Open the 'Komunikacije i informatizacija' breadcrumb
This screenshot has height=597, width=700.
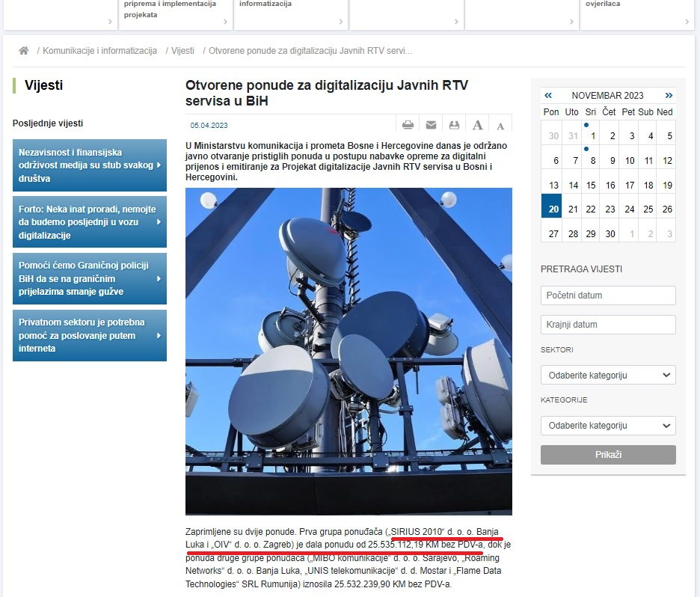click(x=99, y=51)
